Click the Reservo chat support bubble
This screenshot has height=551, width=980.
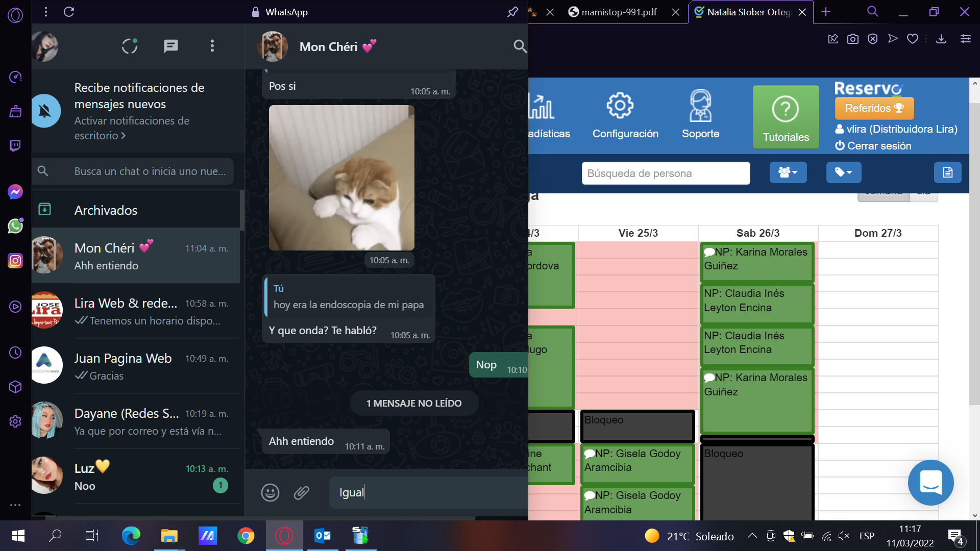[x=931, y=483]
